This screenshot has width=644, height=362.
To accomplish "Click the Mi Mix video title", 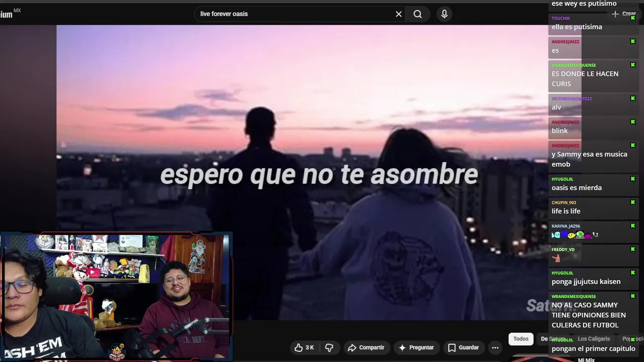I will click(586, 359).
